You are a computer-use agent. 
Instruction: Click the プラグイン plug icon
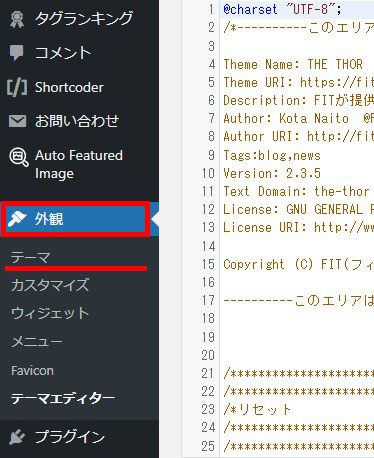pyautogui.click(x=17, y=437)
